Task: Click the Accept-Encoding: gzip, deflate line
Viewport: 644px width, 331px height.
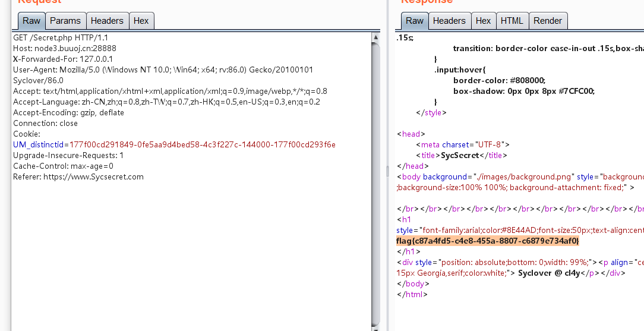Action: [68, 112]
